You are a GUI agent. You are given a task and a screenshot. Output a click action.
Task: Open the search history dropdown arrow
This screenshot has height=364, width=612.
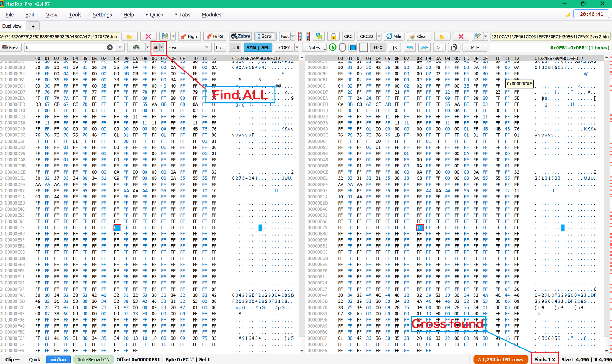[x=120, y=47]
